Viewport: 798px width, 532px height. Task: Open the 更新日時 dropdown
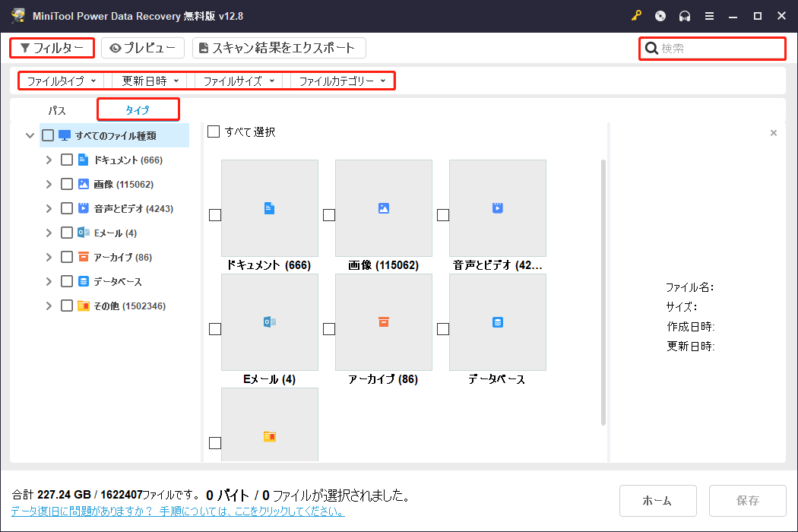coord(148,80)
